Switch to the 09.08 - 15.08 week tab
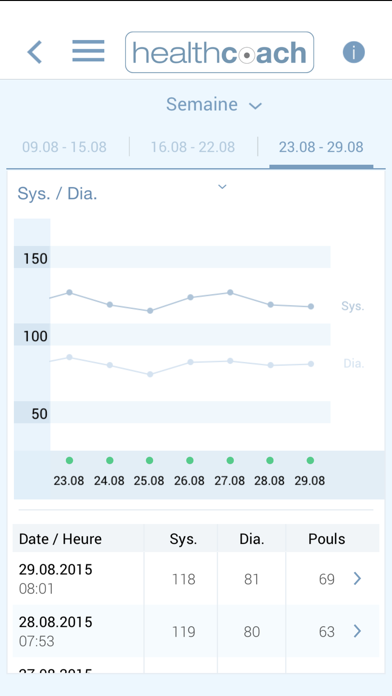392x696 pixels. click(64, 147)
